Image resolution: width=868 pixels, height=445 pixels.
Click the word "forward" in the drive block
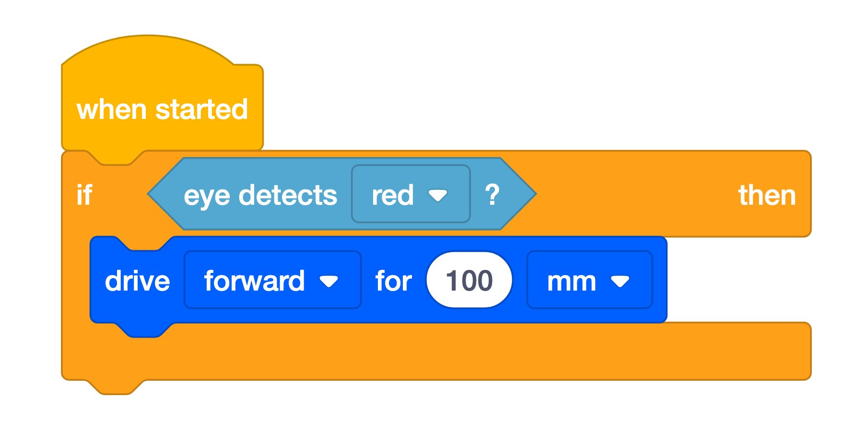pos(254,281)
